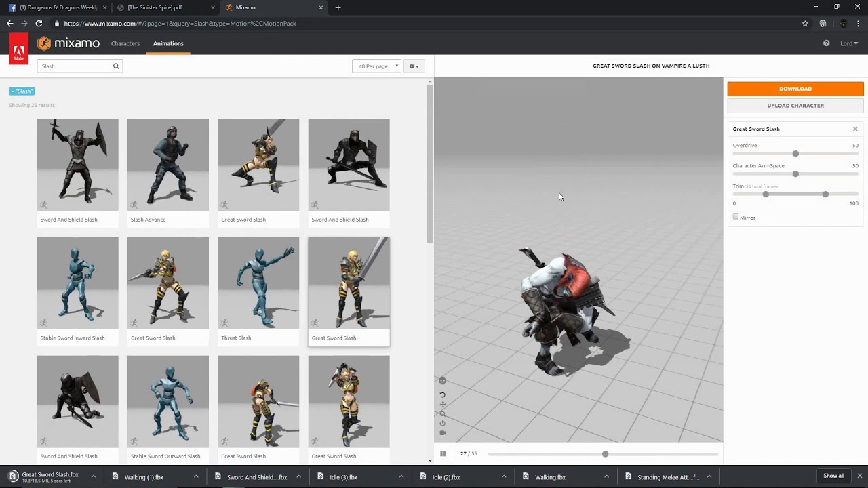Adjust the Overdrive slider handle

point(795,154)
